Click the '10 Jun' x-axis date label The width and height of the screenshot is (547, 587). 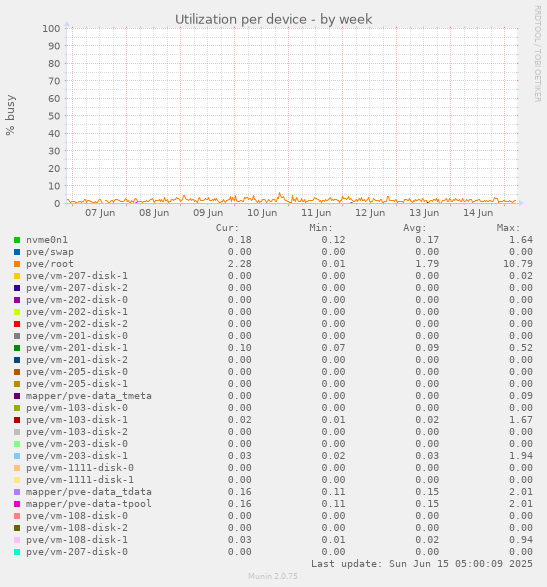[262, 213]
